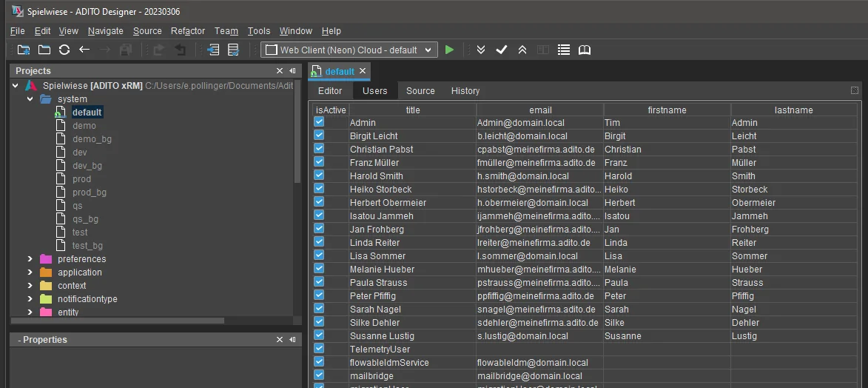Toggle isActive checkbox for Harold Smith
Viewport: 868px width, 388px height.
click(x=319, y=175)
